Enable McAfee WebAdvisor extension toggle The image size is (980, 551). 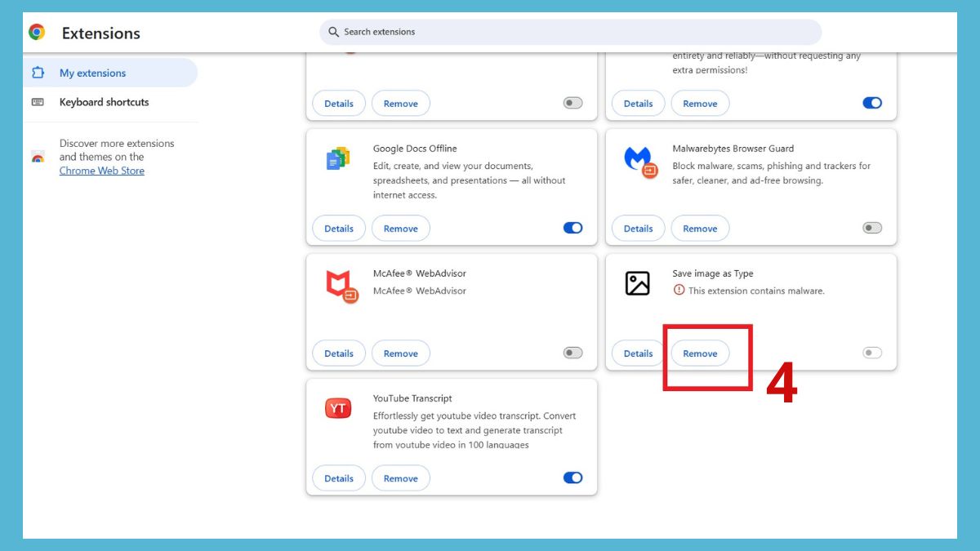(x=572, y=353)
